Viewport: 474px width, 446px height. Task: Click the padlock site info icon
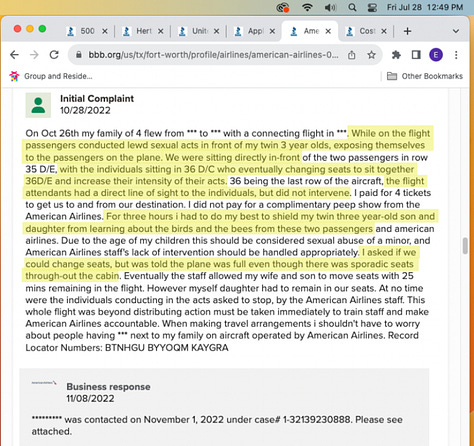[79, 55]
